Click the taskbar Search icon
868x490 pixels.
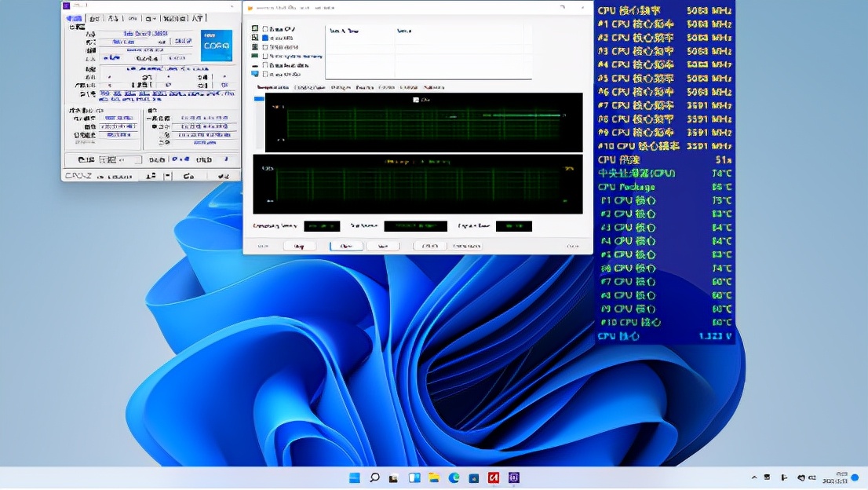374,477
